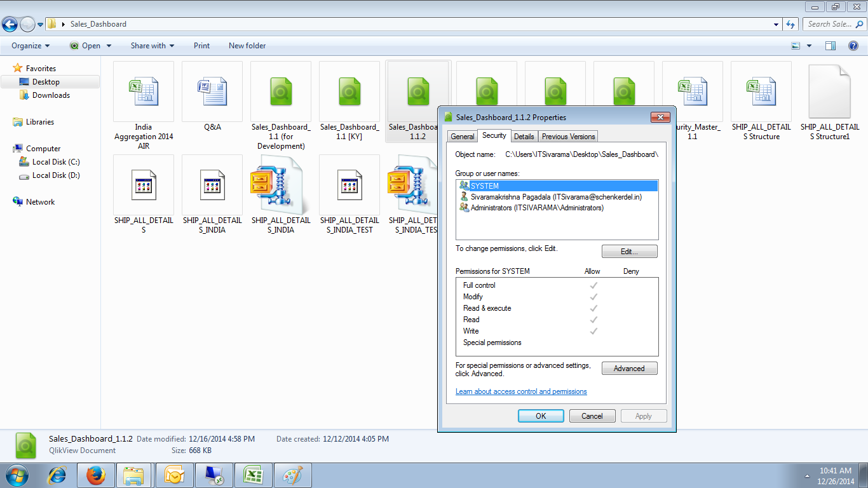Click Cancel in the Properties dialog
The image size is (868, 488).
coord(592,416)
